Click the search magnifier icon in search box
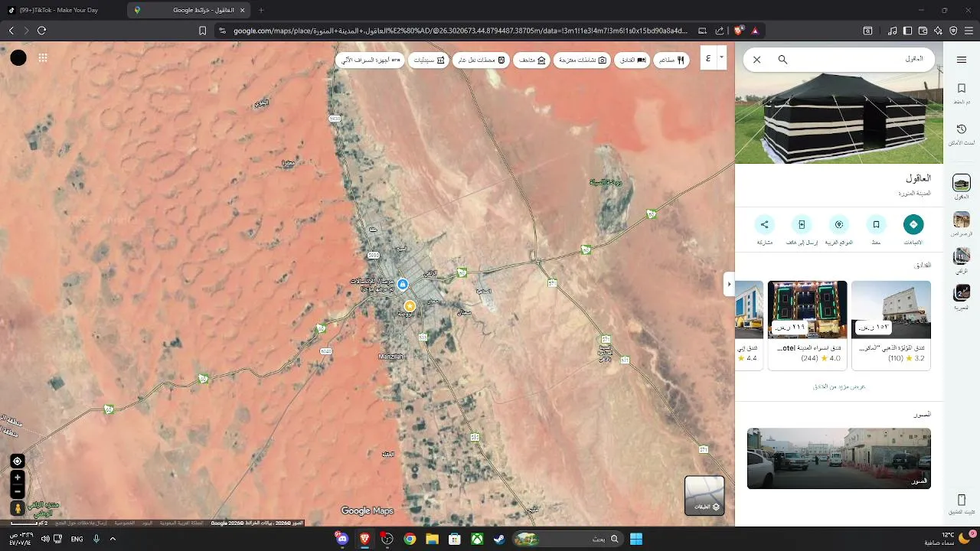This screenshot has height=551, width=980. [782, 60]
